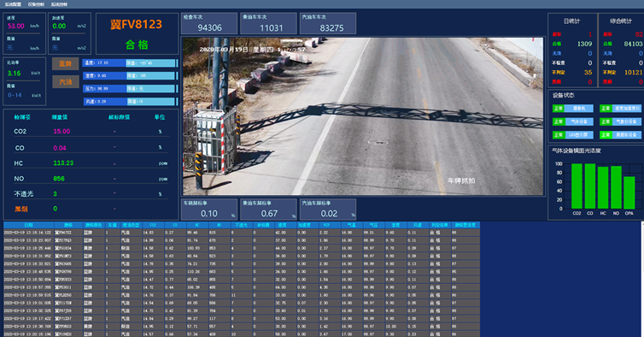Click the 气象仪设备 status indicator
Screen dimensions: 644x337
[x=620, y=121]
